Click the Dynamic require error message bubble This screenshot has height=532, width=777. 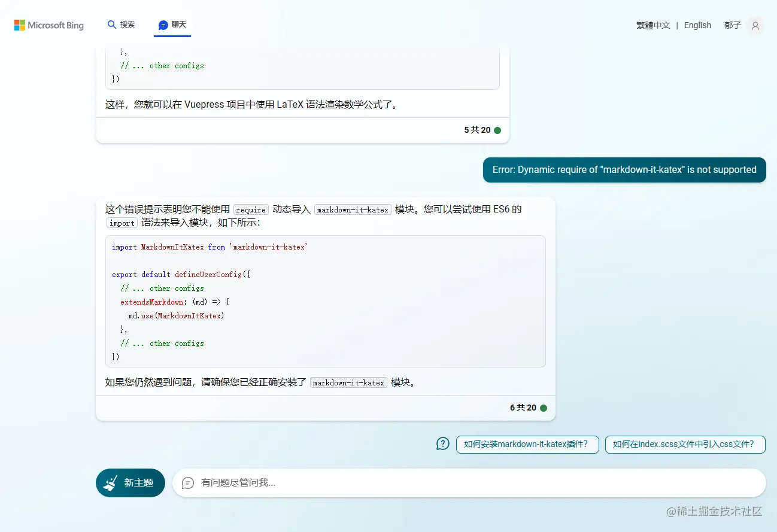[x=624, y=170]
